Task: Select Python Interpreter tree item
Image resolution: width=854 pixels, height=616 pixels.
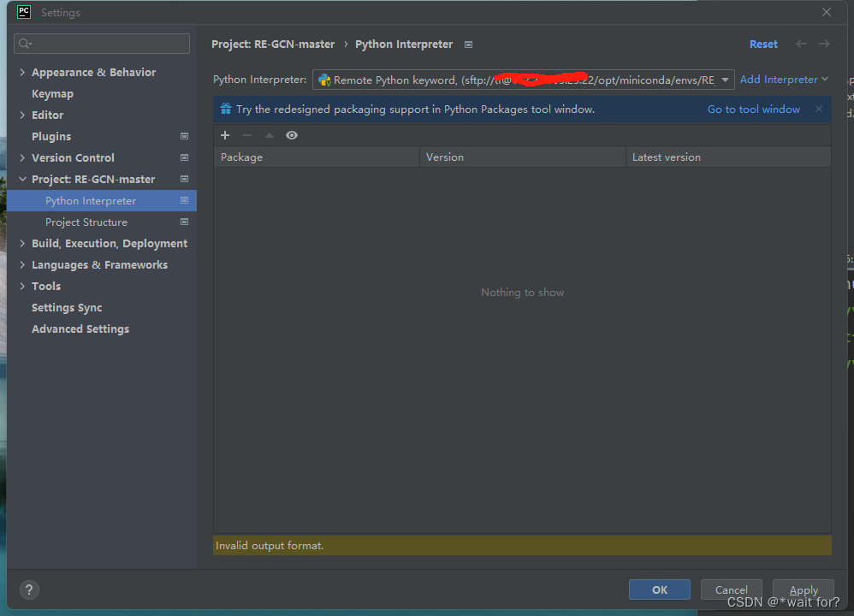Action: [102, 200]
